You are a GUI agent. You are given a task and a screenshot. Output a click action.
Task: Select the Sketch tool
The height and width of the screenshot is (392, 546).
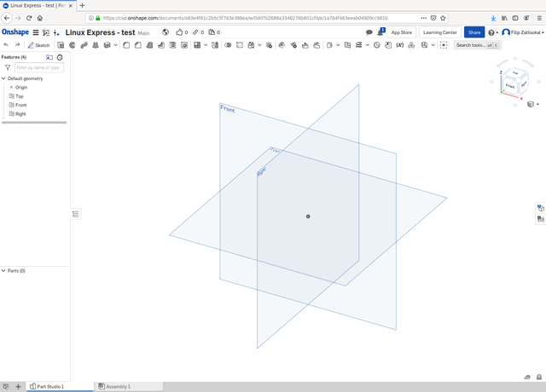[38, 45]
